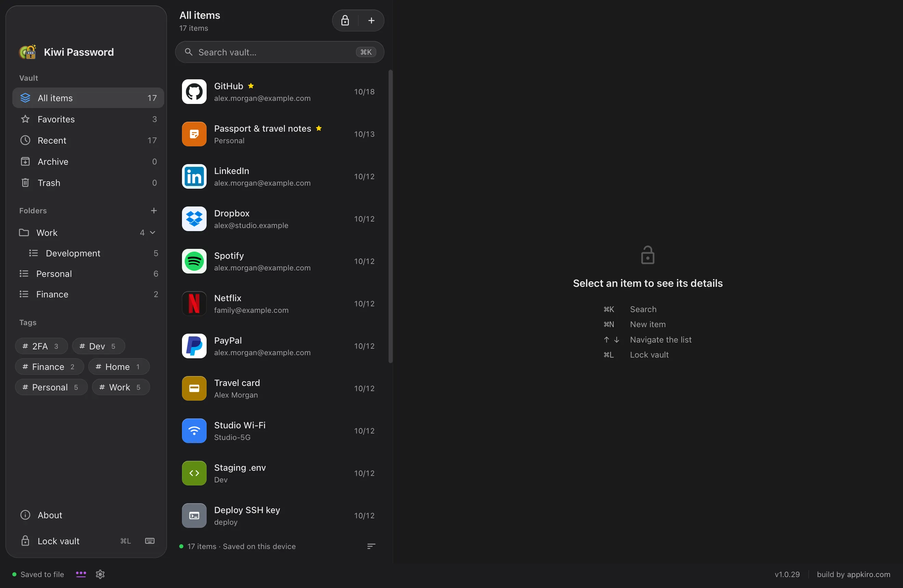Open the Studio Wi-Fi item icon
Image resolution: width=903 pixels, height=588 pixels.
[x=194, y=431]
